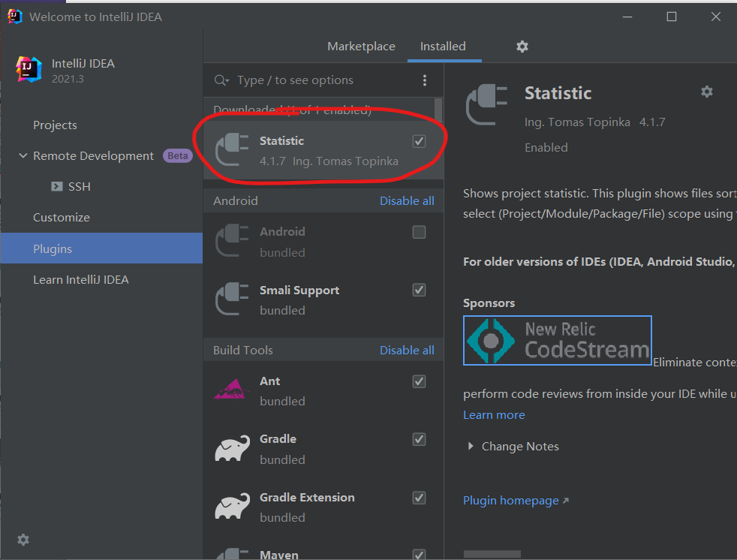Click the Gradle elephant icon
Image resolution: width=737 pixels, height=560 pixels.
(x=232, y=447)
